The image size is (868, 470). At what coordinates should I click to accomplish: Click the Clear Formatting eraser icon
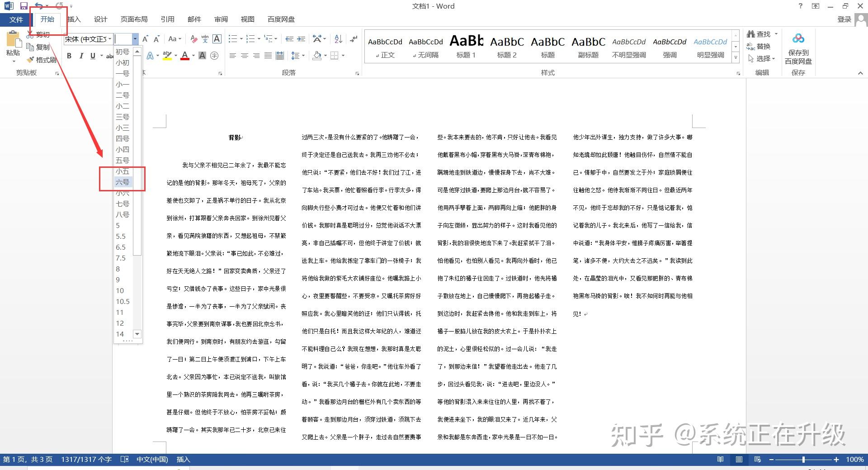pyautogui.click(x=193, y=39)
